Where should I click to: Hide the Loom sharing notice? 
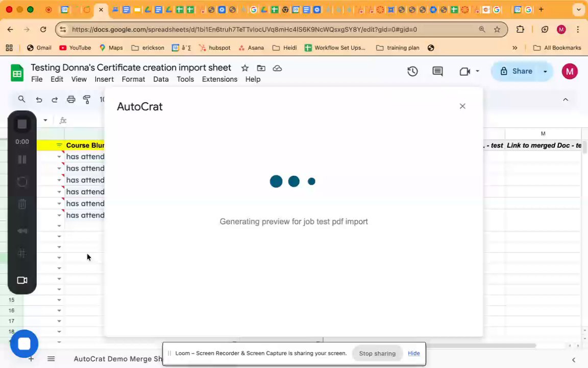coord(413,353)
